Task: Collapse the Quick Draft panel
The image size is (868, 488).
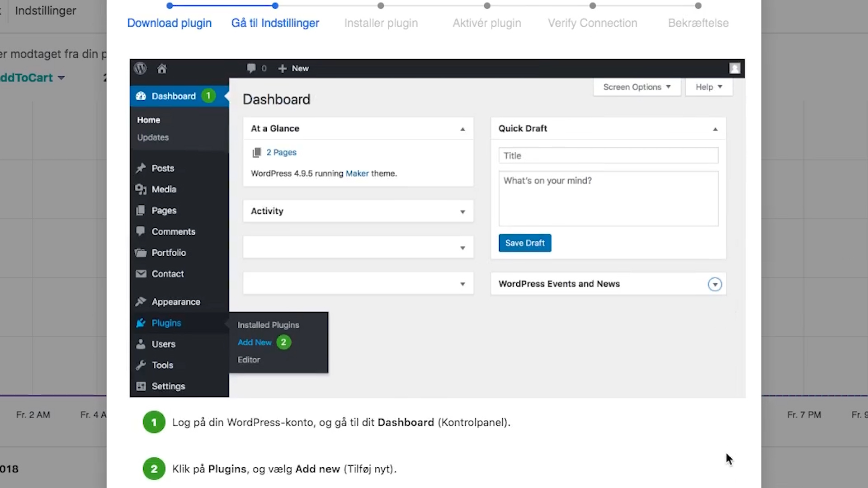Action: 715,129
